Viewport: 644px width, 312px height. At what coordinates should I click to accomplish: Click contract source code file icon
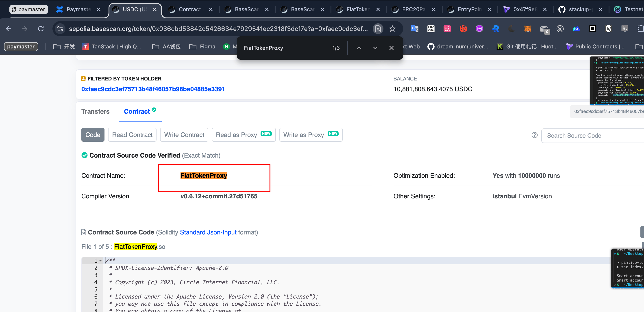pos(84,232)
